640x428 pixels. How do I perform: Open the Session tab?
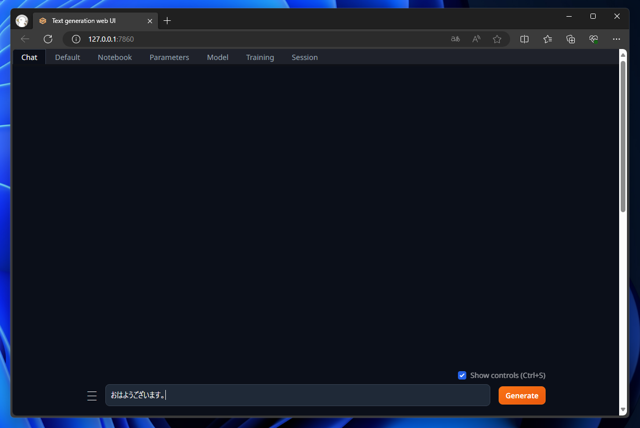pos(304,57)
